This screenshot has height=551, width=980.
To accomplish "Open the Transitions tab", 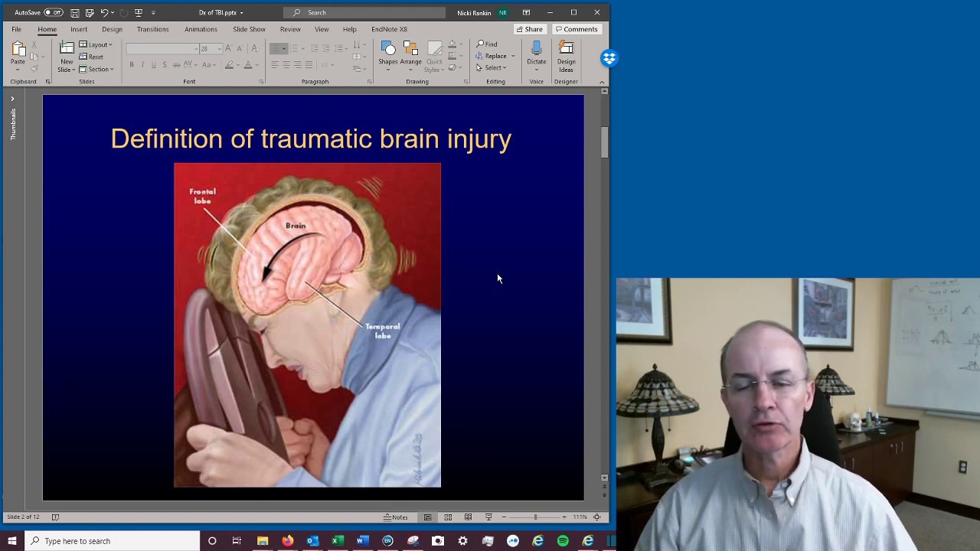I will tap(152, 29).
